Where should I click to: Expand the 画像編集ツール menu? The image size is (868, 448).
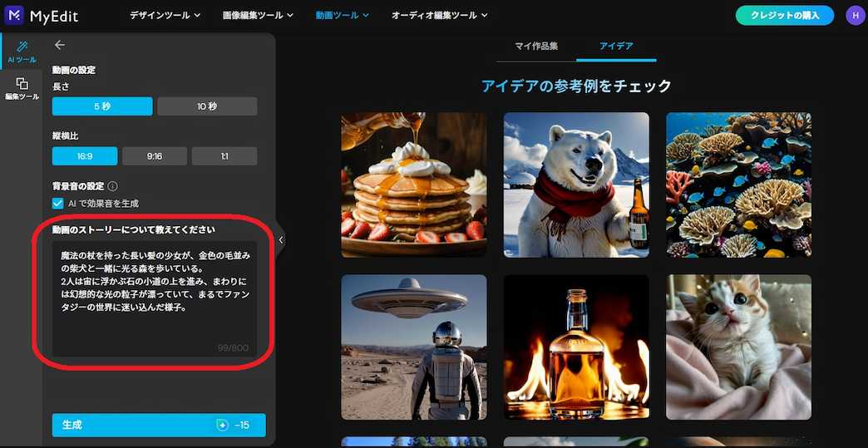click(x=258, y=16)
